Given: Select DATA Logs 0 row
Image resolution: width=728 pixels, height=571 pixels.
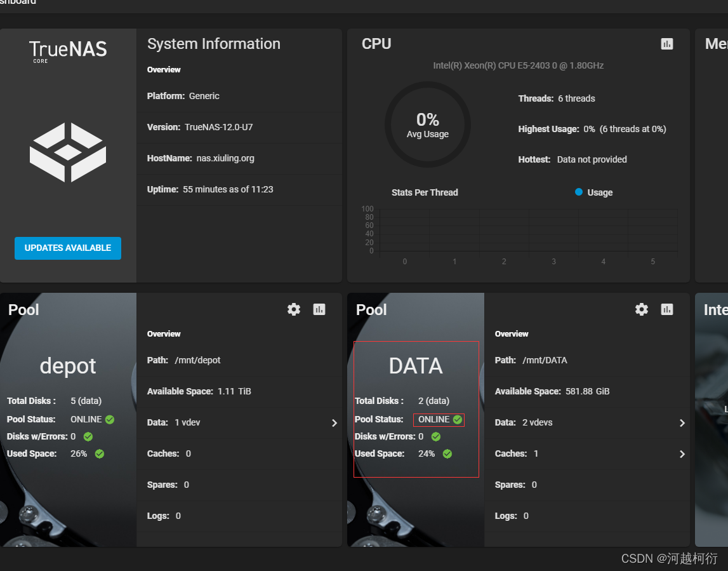Looking at the screenshot, I should 587,516.
